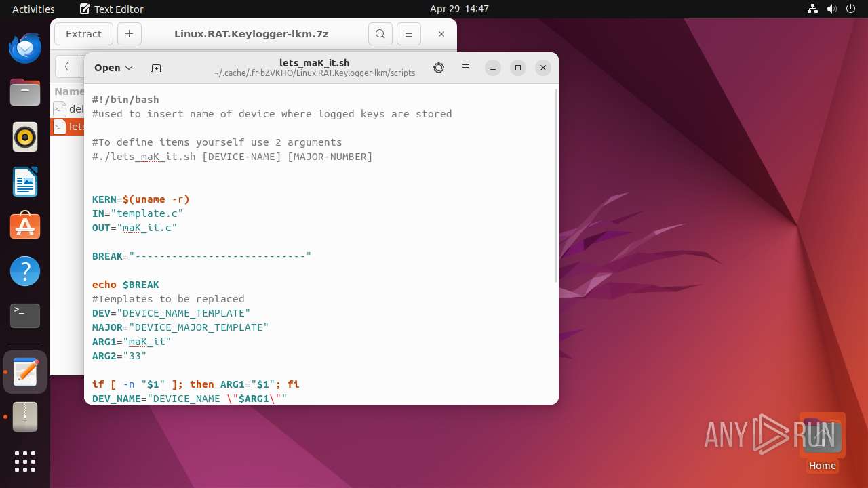Expand the Open file dropdown
868x488 pixels.
(x=113, y=68)
